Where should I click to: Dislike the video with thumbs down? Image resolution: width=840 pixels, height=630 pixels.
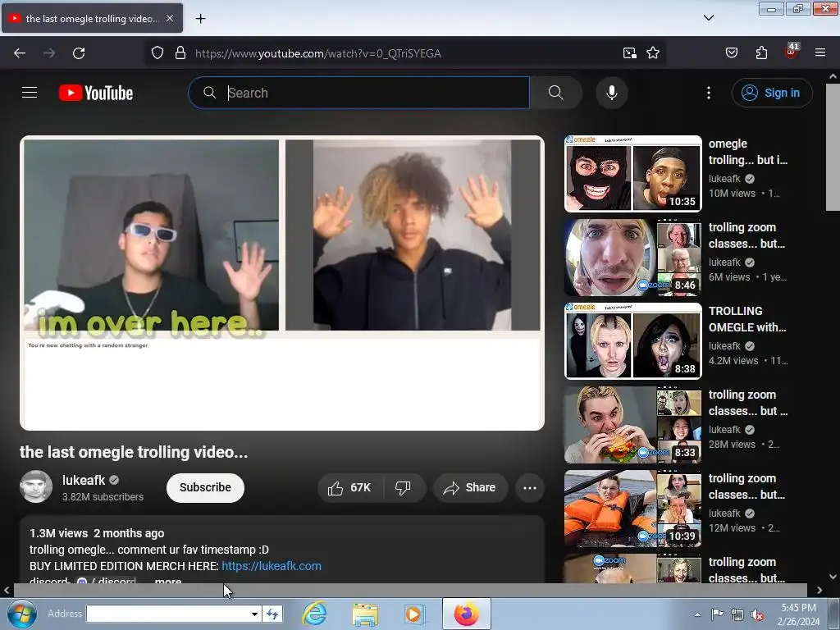404,487
